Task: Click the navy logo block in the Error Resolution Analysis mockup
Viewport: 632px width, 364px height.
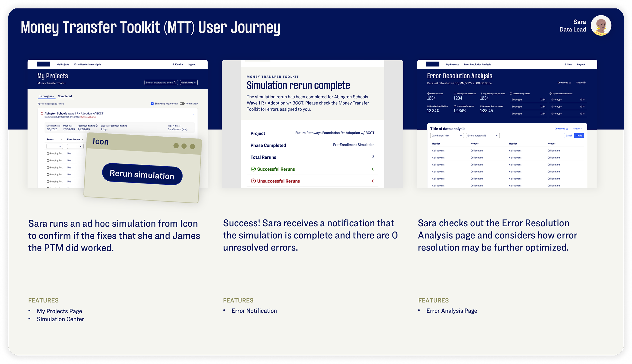Action: click(432, 64)
